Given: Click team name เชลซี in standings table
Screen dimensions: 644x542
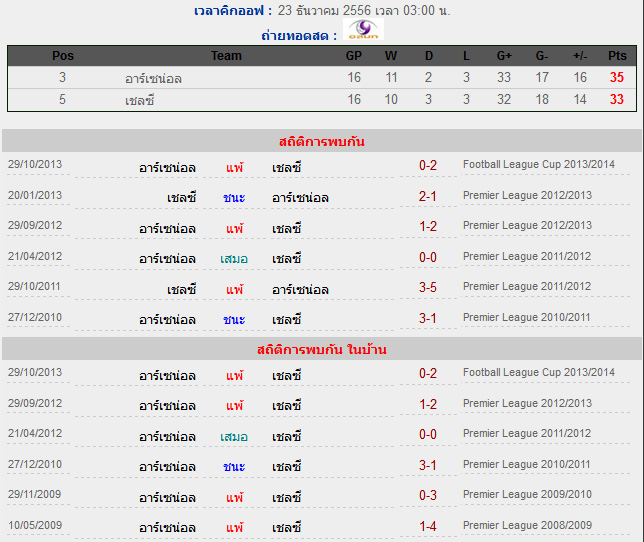Looking at the screenshot, I should pyautogui.click(x=140, y=100).
